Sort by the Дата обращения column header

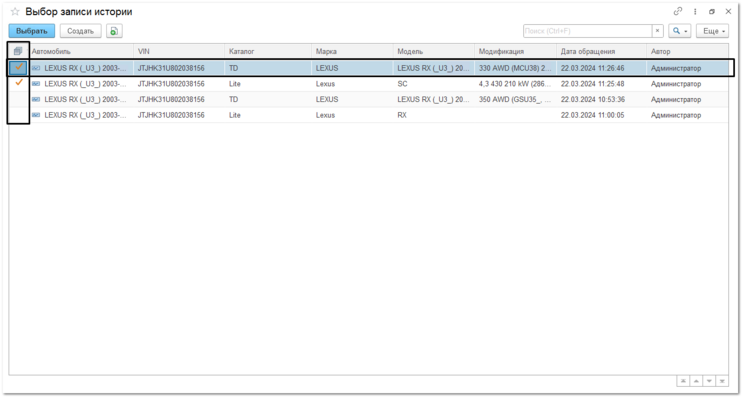601,51
